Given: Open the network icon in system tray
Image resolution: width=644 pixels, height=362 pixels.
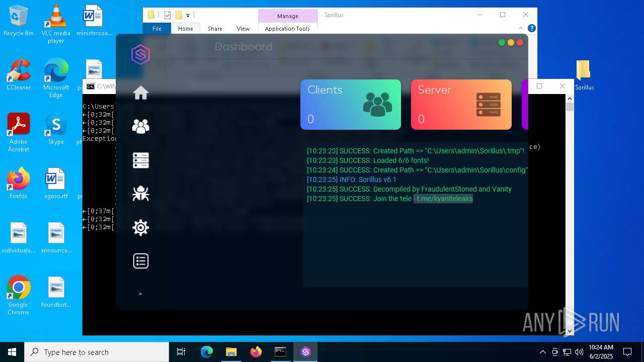Looking at the screenshot, I should [567, 352].
